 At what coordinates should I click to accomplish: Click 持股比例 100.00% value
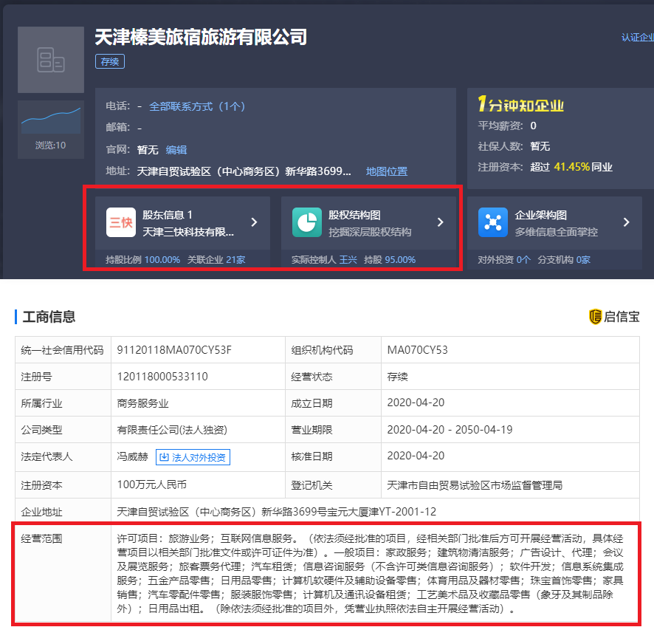(162, 260)
